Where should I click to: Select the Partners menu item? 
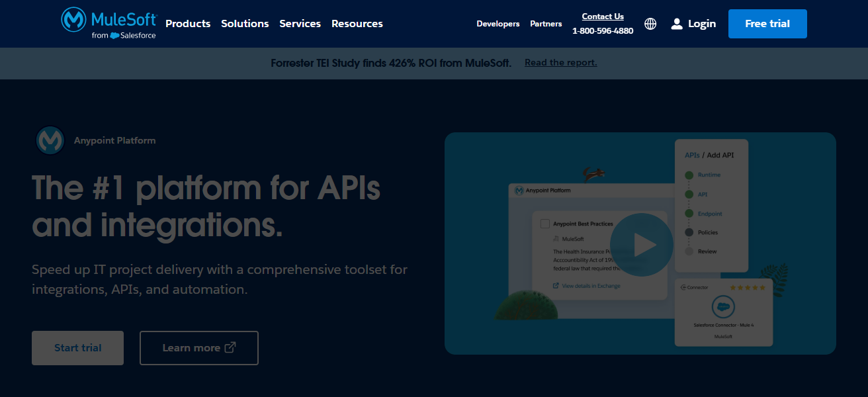tap(546, 24)
